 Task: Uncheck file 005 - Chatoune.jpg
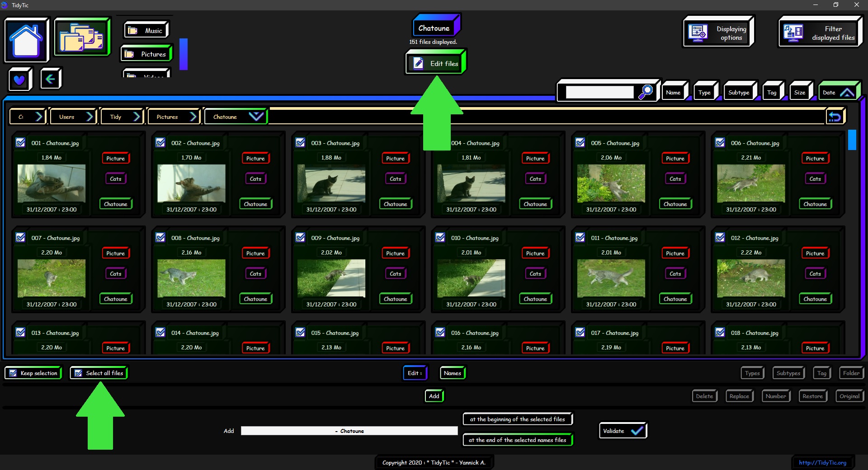point(580,142)
